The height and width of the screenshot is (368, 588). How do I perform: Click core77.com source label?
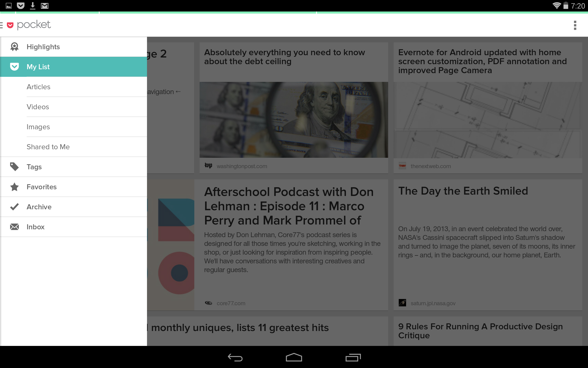coord(231,303)
